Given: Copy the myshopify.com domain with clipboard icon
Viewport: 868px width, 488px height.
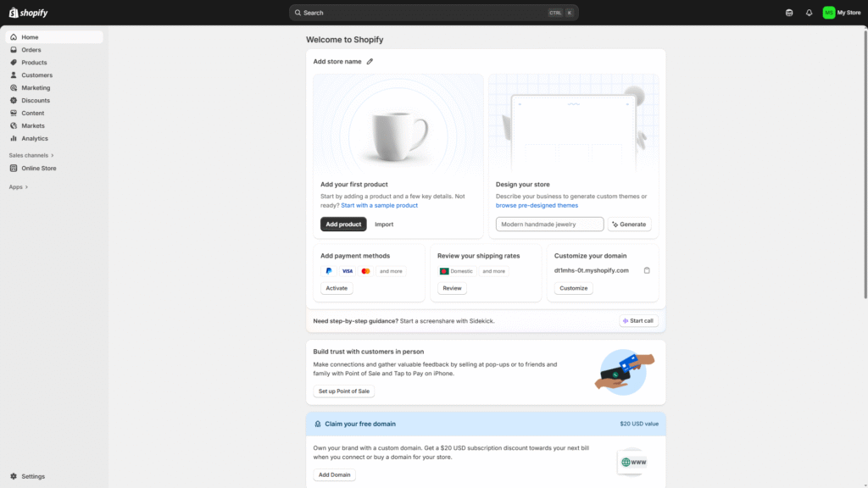Looking at the screenshot, I should click(x=647, y=270).
